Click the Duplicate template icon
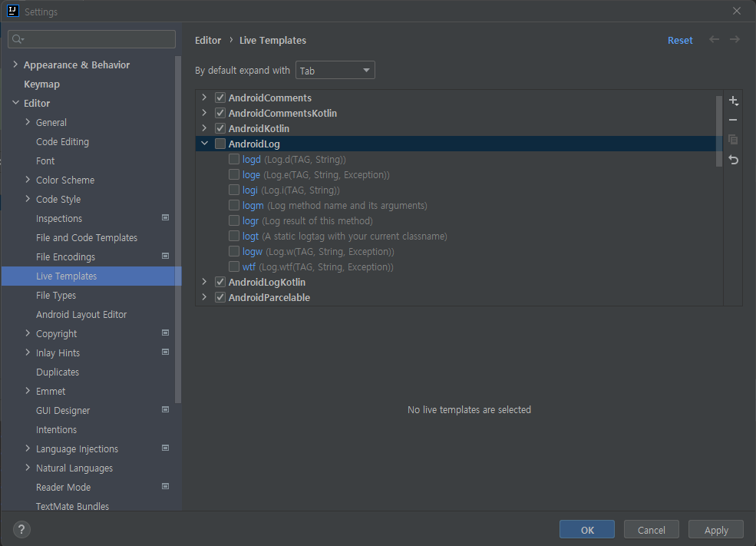Screen dimensions: 756x546 click(x=733, y=140)
